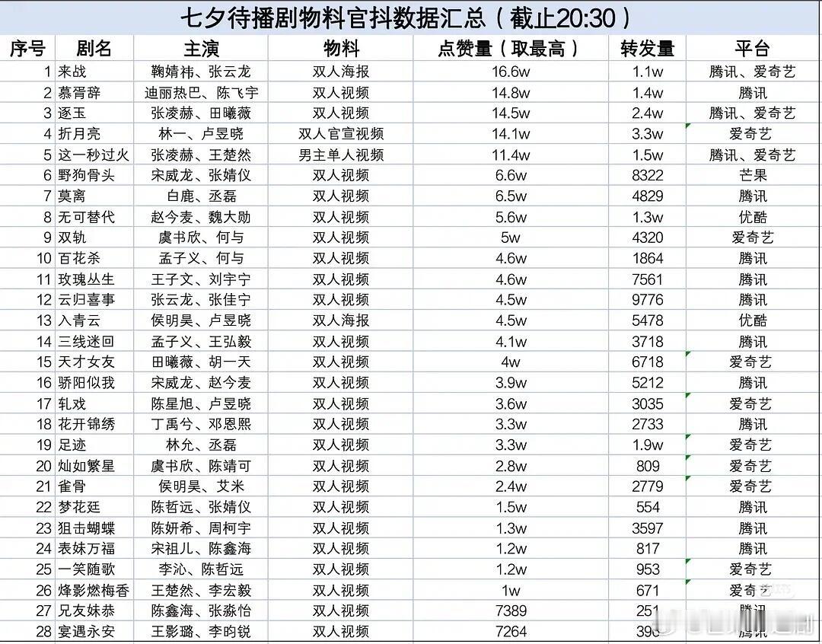Select the likes cell 14.8w
Image resolution: width=822 pixels, height=644 pixels.
point(511,92)
